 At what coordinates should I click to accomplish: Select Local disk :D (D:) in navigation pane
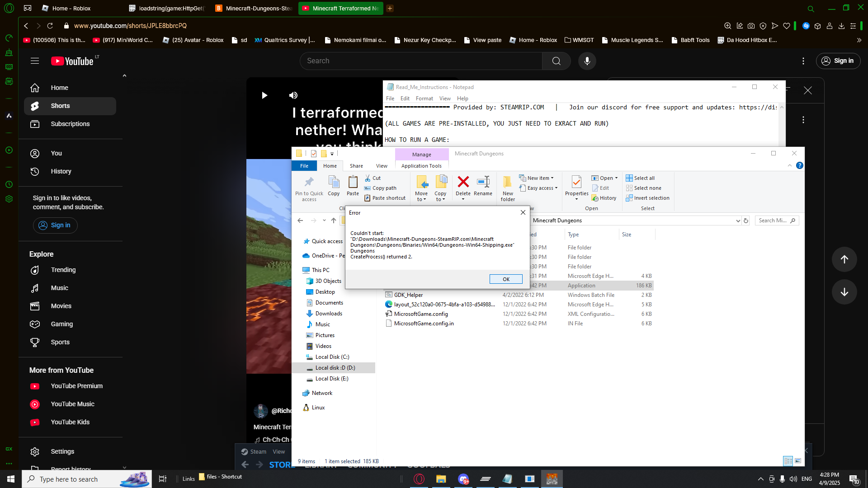pyautogui.click(x=335, y=368)
